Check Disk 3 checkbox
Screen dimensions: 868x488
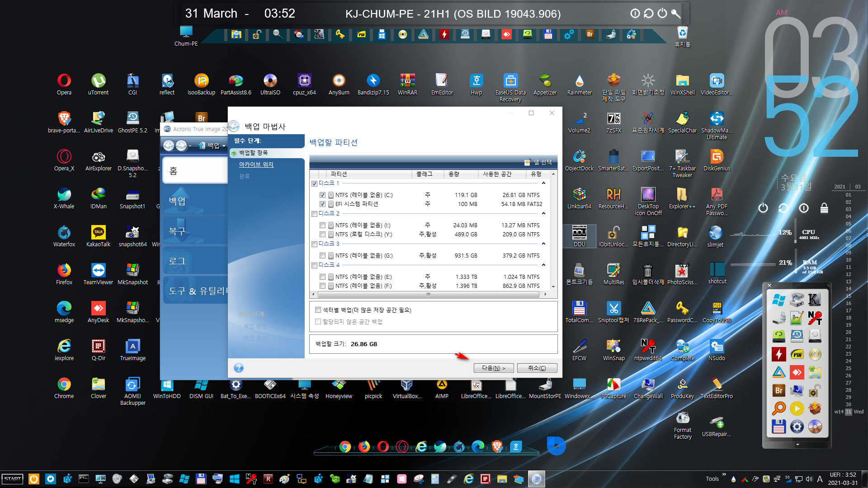tap(314, 244)
